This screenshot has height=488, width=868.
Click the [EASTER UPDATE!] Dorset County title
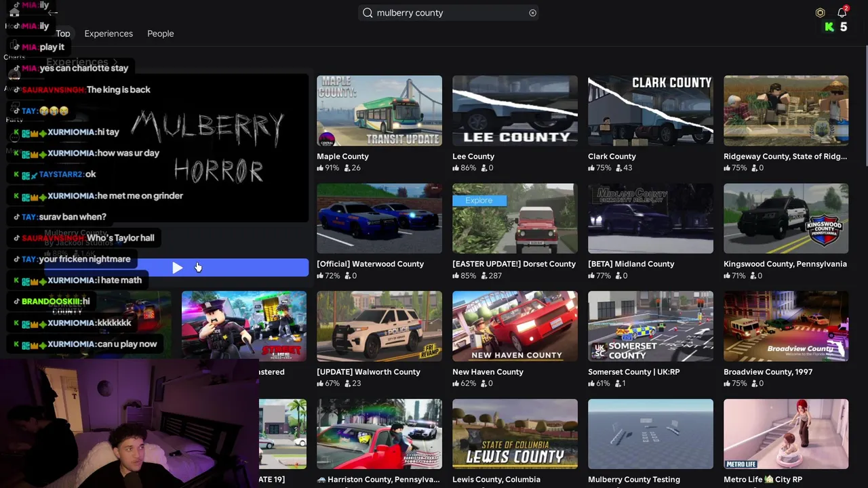pos(514,264)
